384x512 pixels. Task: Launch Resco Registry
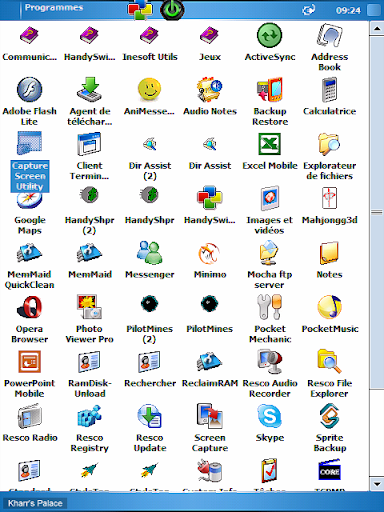[89, 416]
